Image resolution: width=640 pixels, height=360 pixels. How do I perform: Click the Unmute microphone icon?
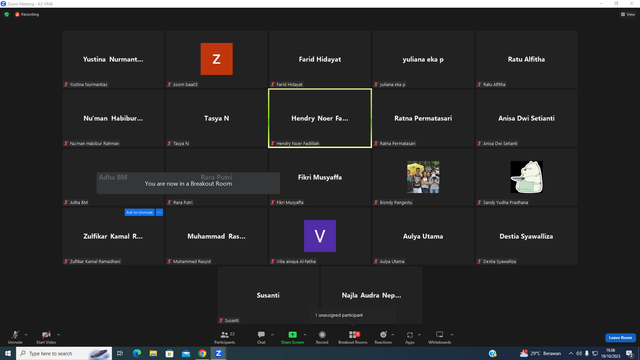coord(15,335)
